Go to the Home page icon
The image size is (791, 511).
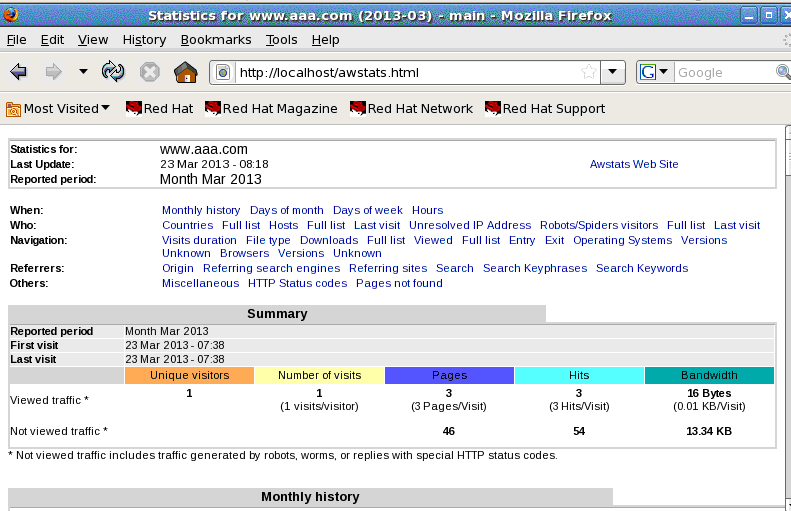click(186, 72)
